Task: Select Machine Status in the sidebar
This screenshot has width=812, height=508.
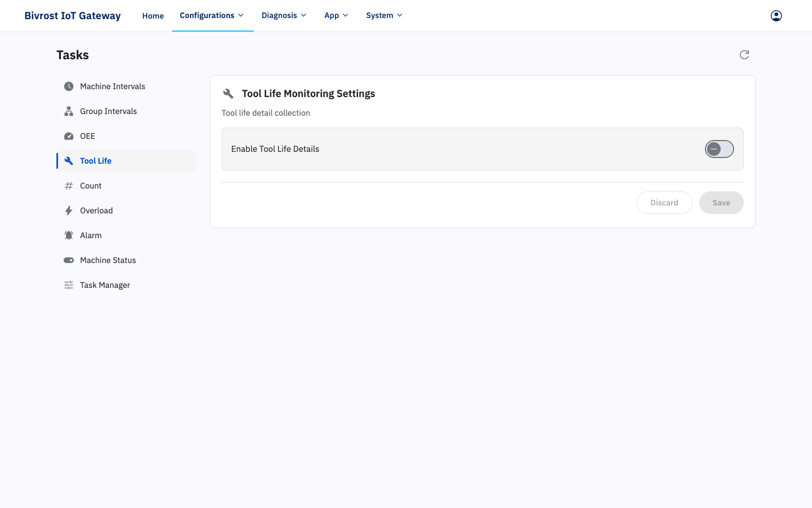Action: click(126, 260)
